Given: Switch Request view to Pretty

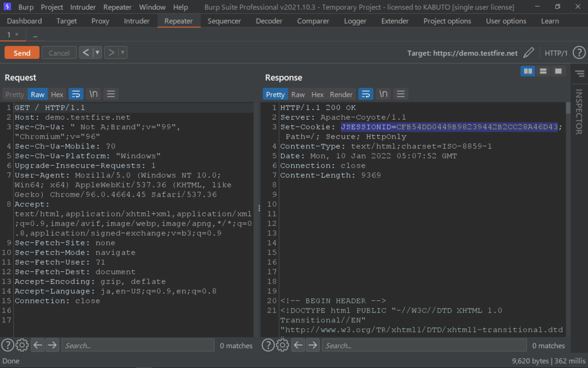Looking at the screenshot, I should (15, 94).
